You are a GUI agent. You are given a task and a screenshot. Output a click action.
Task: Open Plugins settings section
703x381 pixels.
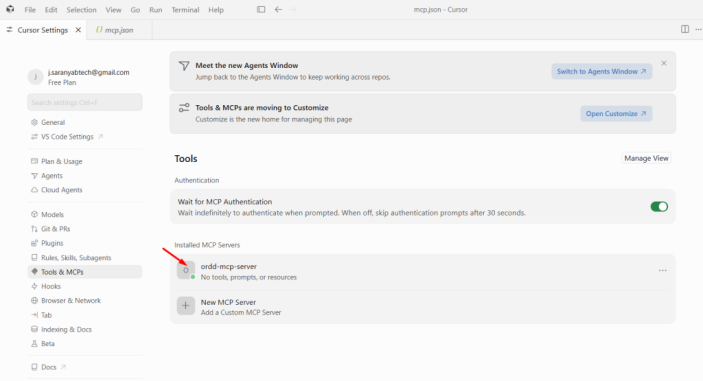pyautogui.click(x=52, y=243)
